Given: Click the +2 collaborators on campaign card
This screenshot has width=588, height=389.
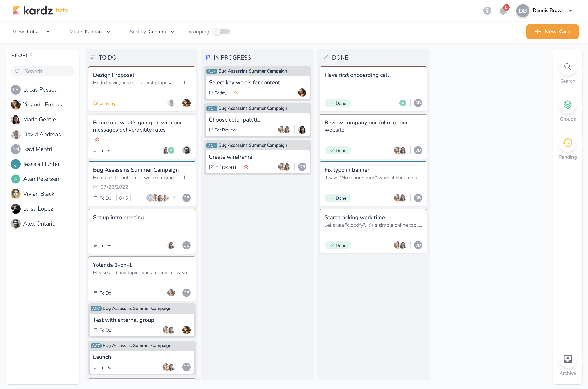Looking at the screenshot, I should (x=173, y=198).
